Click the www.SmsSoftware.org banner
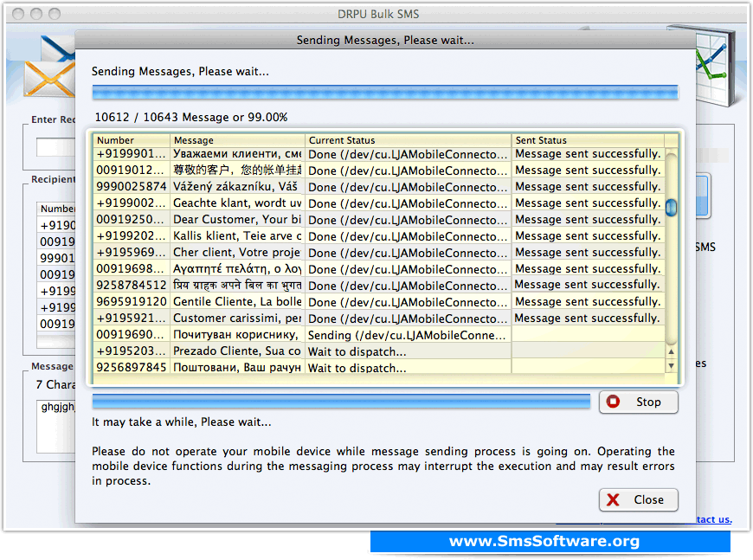This screenshot has height=560, width=753. click(x=550, y=541)
